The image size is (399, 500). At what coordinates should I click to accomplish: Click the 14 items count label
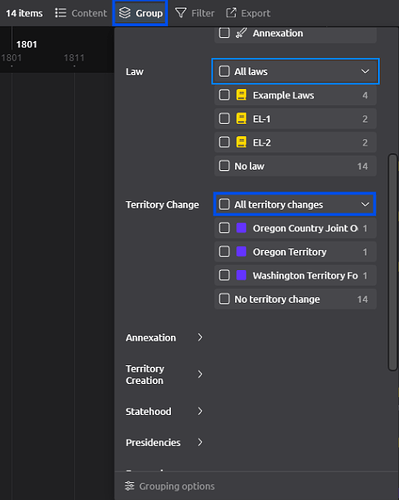(x=24, y=13)
